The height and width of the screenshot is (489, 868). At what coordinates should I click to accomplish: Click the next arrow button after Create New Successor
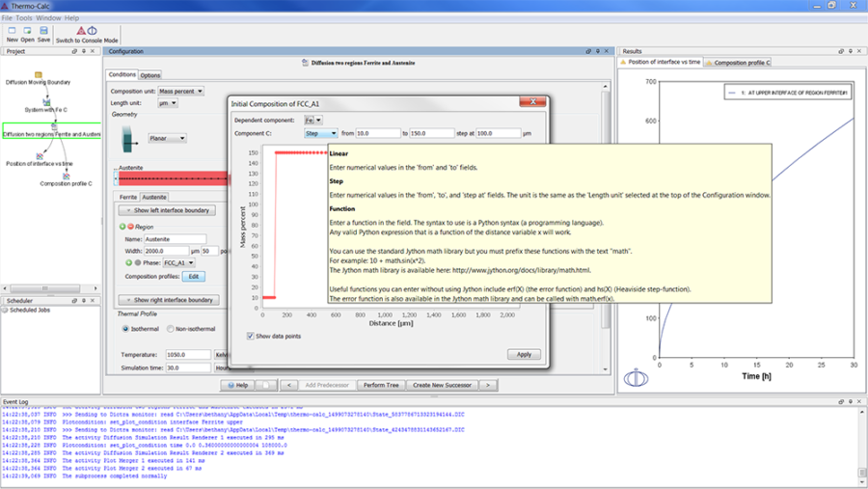pos(488,385)
